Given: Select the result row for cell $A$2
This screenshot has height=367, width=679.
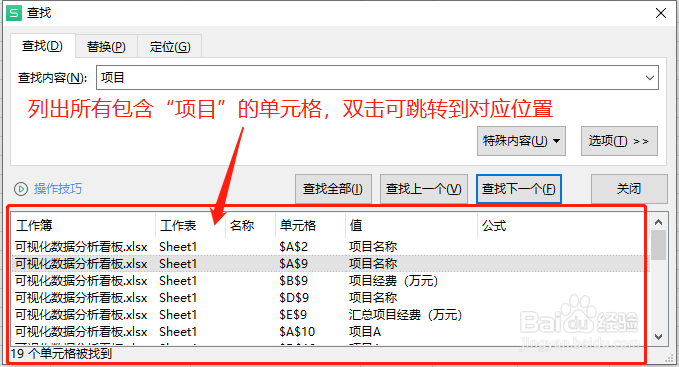Looking at the screenshot, I should (330, 247).
